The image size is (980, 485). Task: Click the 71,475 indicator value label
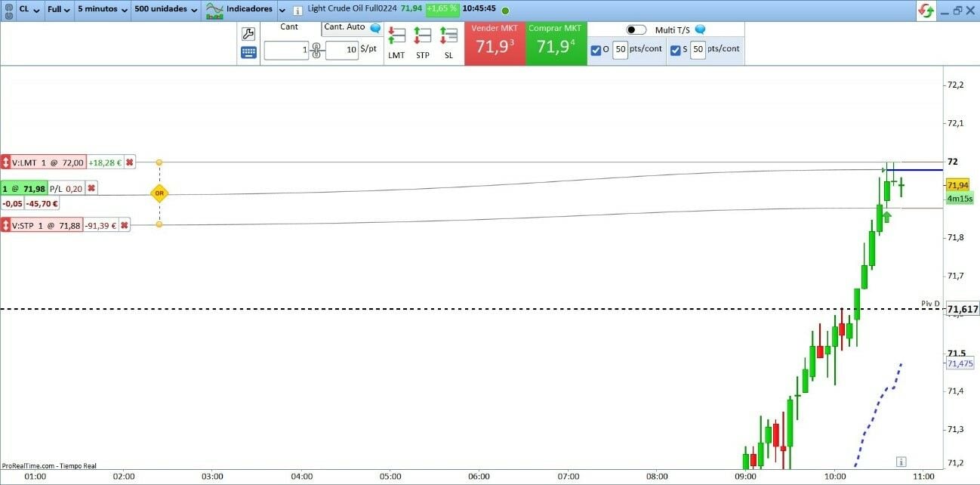[x=960, y=363]
